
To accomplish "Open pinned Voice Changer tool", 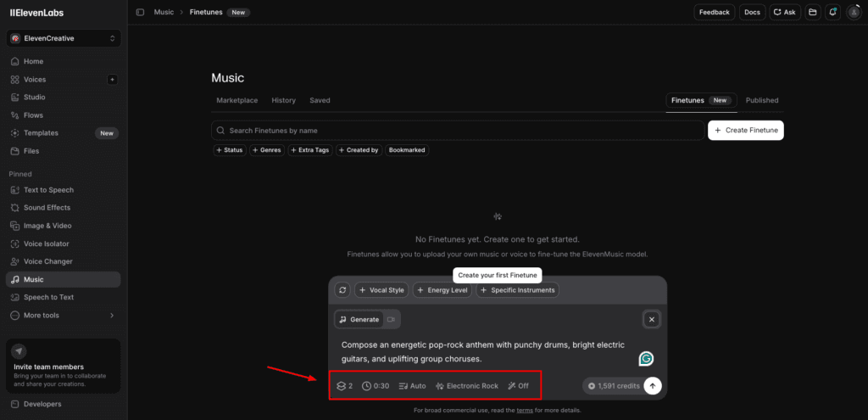I will point(63,261).
